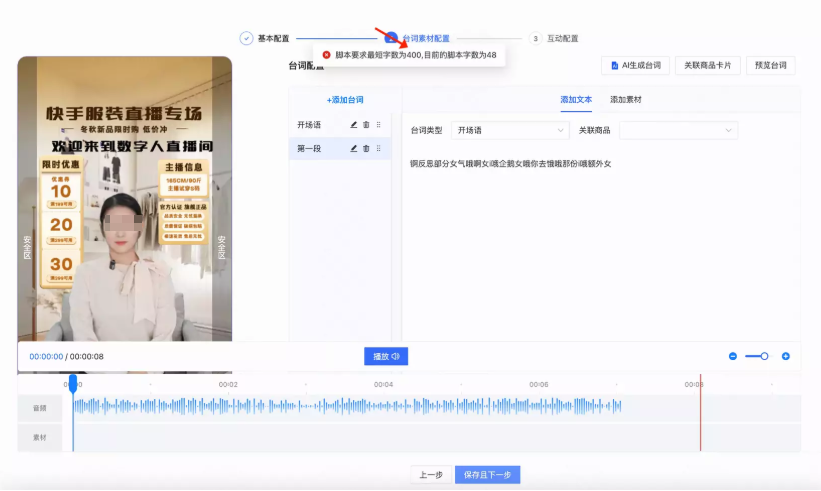
Task: Go to the 台词素材配置 step
Action: [x=426, y=38]
